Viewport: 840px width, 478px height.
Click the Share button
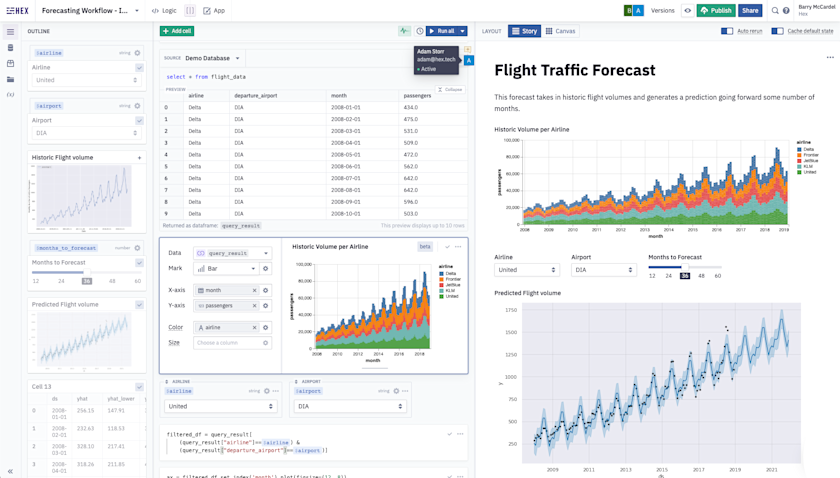point(750,11)
